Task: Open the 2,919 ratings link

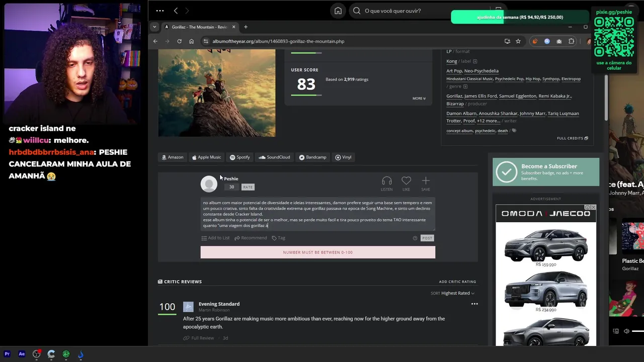Action: (x=356, y=79)
